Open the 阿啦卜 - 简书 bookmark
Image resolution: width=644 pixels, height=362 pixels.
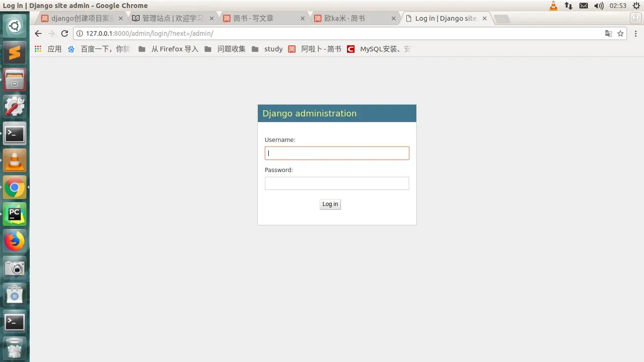click(314, 49)
